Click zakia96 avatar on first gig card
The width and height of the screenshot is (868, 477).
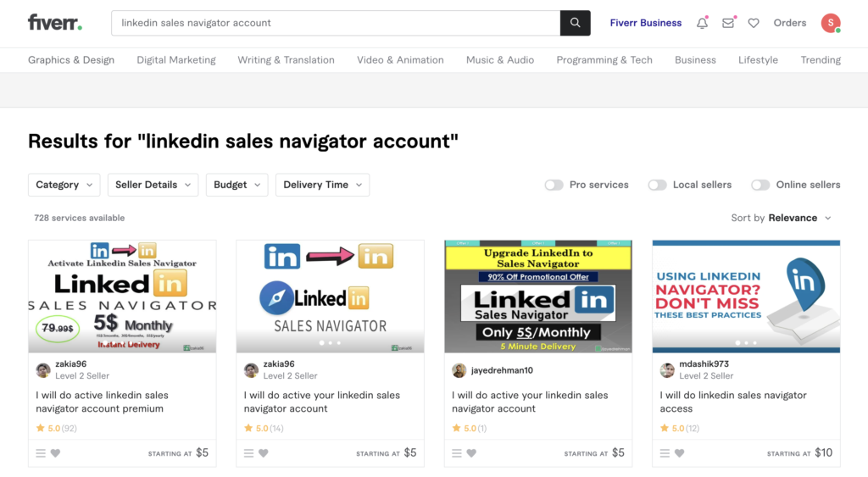43,370
